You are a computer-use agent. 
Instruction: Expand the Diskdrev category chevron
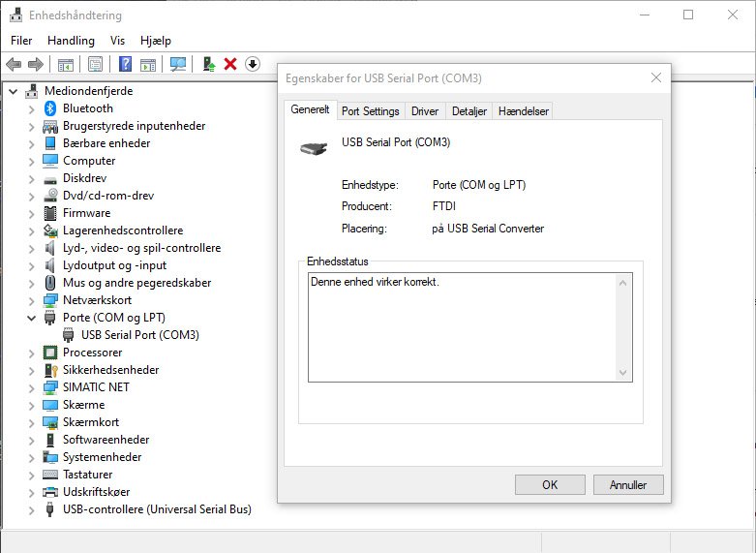click(31, 178)
